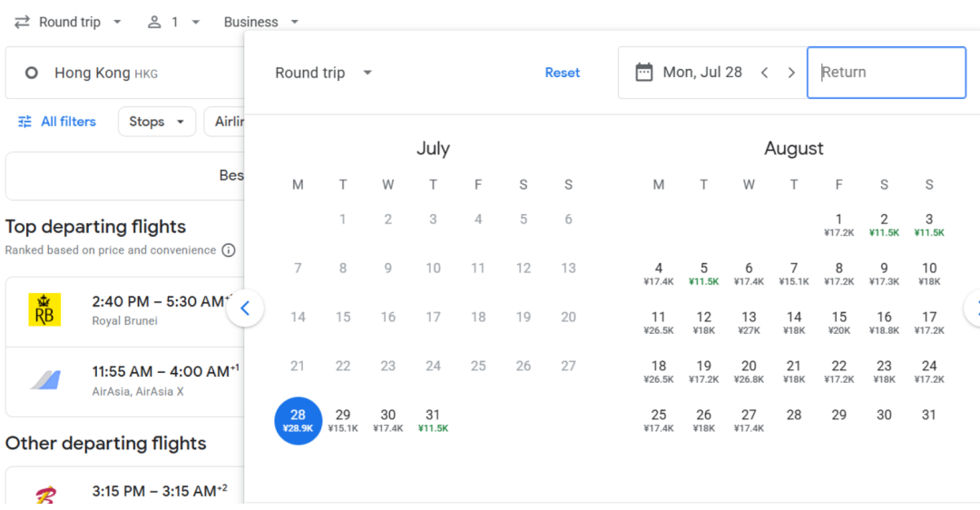Click the Mon, Jul 28 departure field
The image size is (980, 510).
coord(712,73)
